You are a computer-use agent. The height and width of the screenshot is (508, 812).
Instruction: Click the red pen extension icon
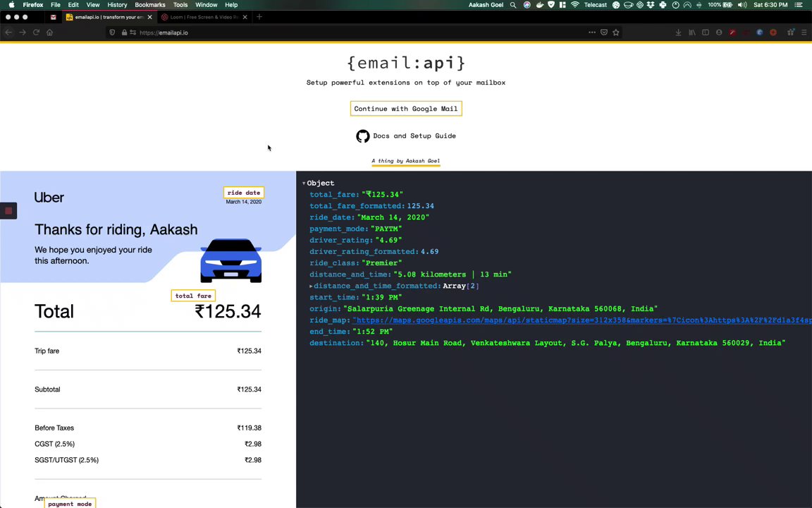(732, 32)
